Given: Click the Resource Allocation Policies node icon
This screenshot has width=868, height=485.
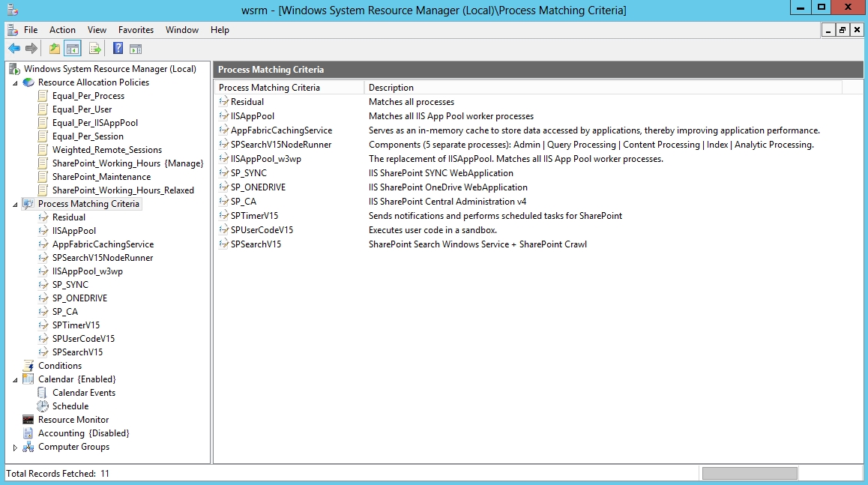Looking at the screenshot, I should pos(28,82).
